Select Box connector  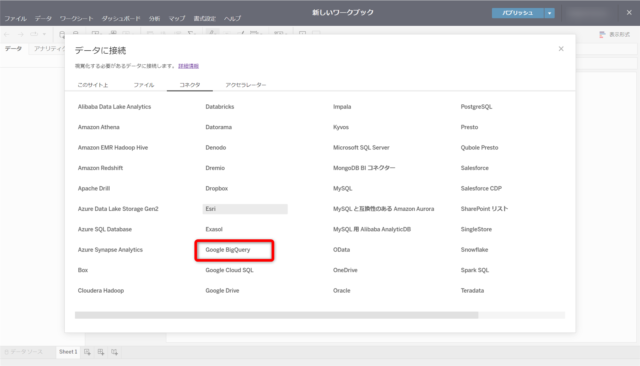click(83, 270)
